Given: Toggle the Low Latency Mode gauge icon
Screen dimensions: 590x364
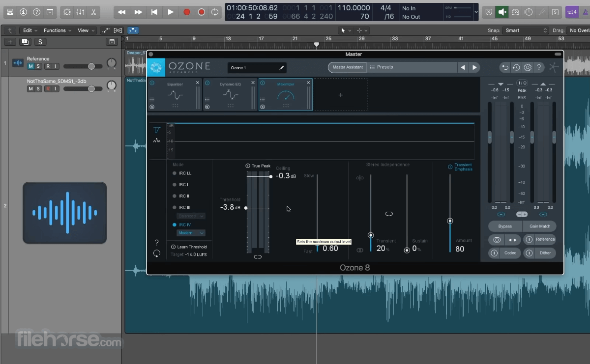Looking at the screenshot, I should [515, 12].
